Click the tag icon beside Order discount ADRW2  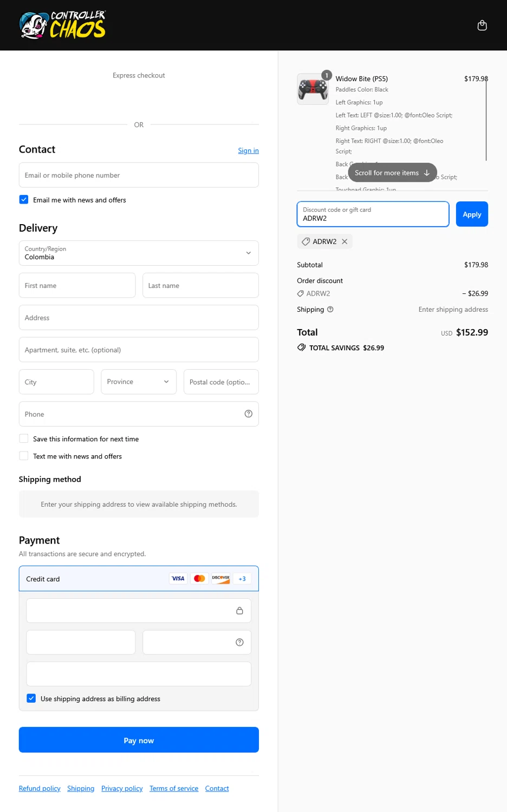tap(300, 293)
